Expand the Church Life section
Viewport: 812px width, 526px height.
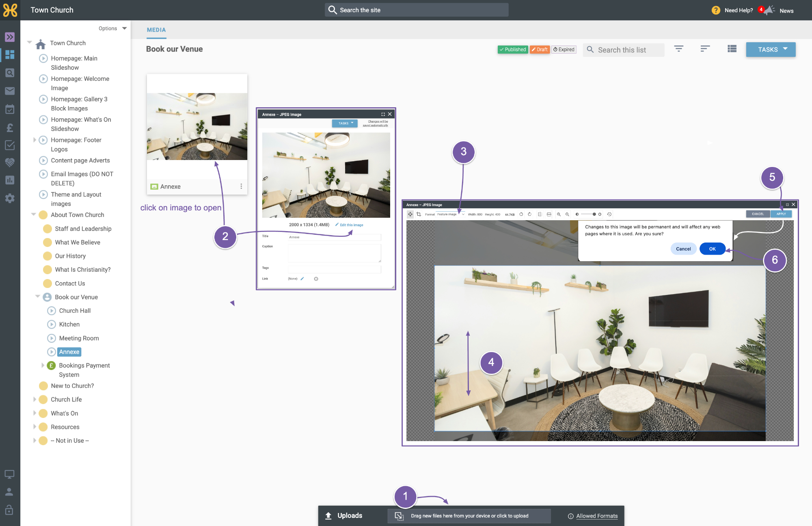pyautogui.click(x=35, y=399)
